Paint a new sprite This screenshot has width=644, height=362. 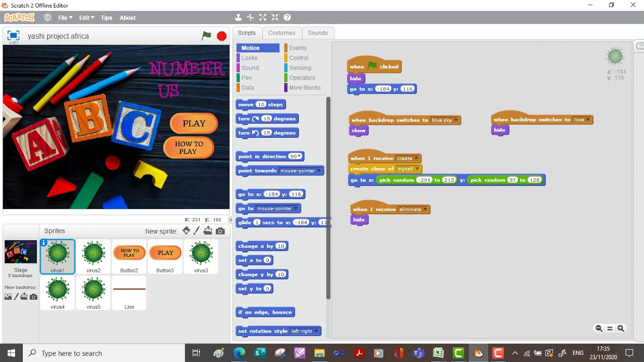coord(197,231)
